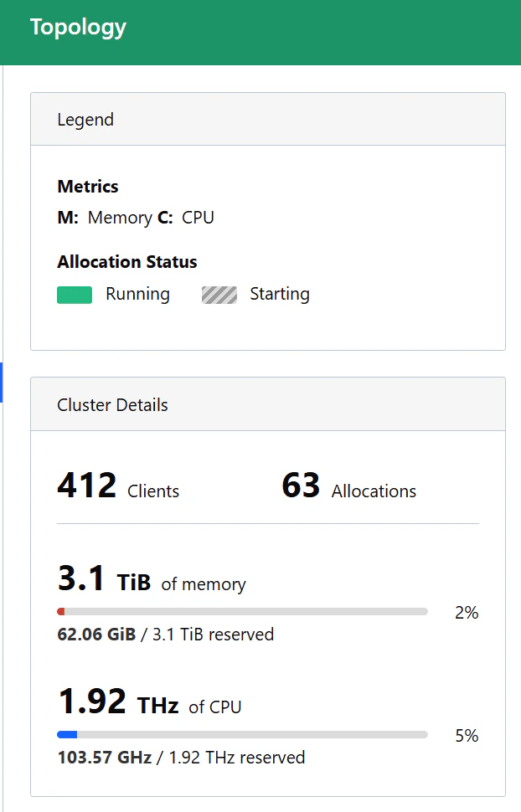The width and height of the screenshot is (521, 812).
Task: Click the Metrics heading in Legend
Action: click(88, 187)
